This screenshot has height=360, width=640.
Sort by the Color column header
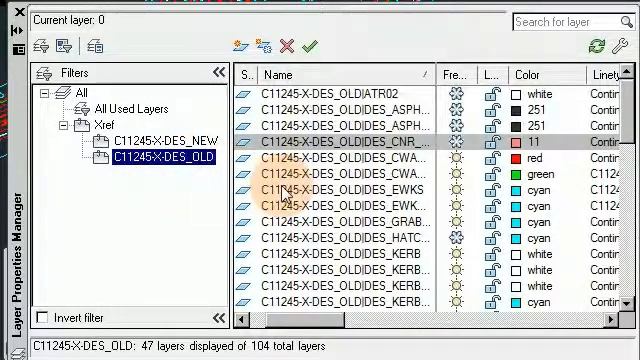548,75
